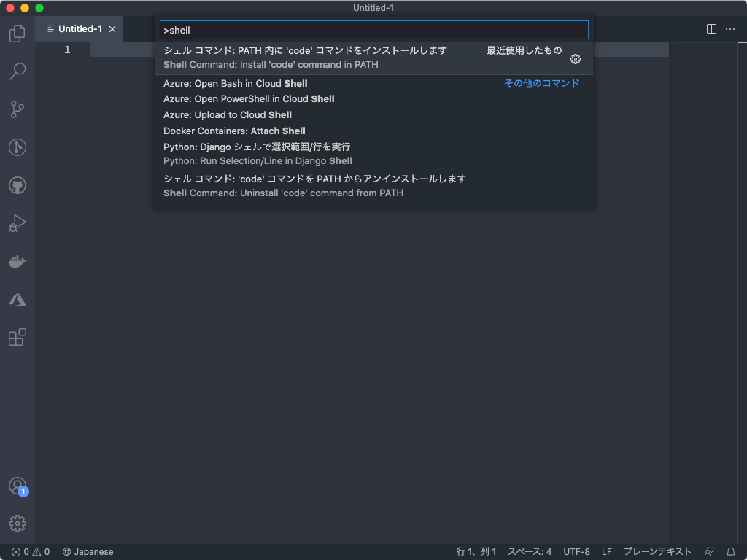Open the Explorer view
The height and width of the screenshot is (560, 747).
click(x=17, y=33)
